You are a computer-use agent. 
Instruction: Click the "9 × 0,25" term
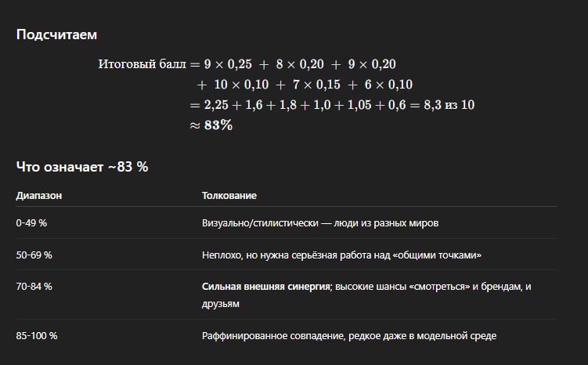(x=228, y=64)
